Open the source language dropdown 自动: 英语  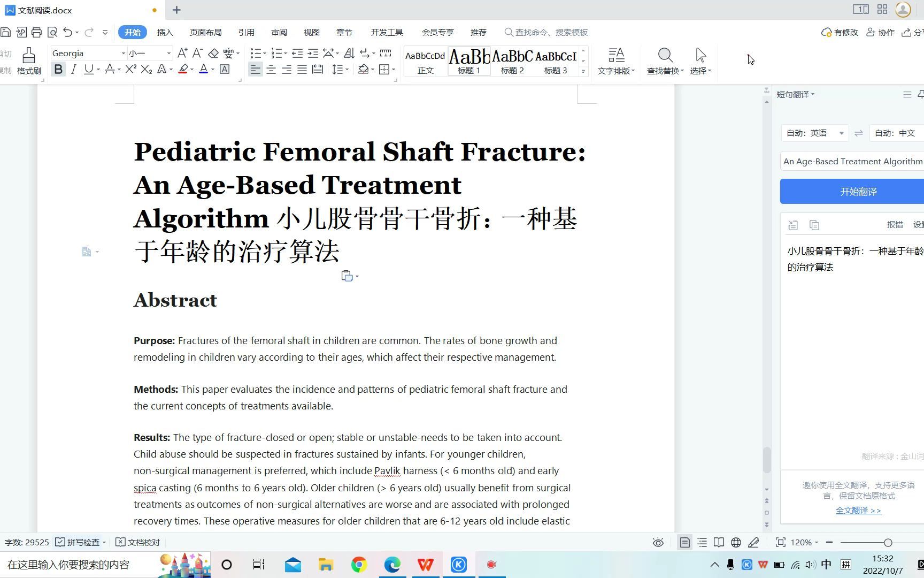(x=815, y=133)
